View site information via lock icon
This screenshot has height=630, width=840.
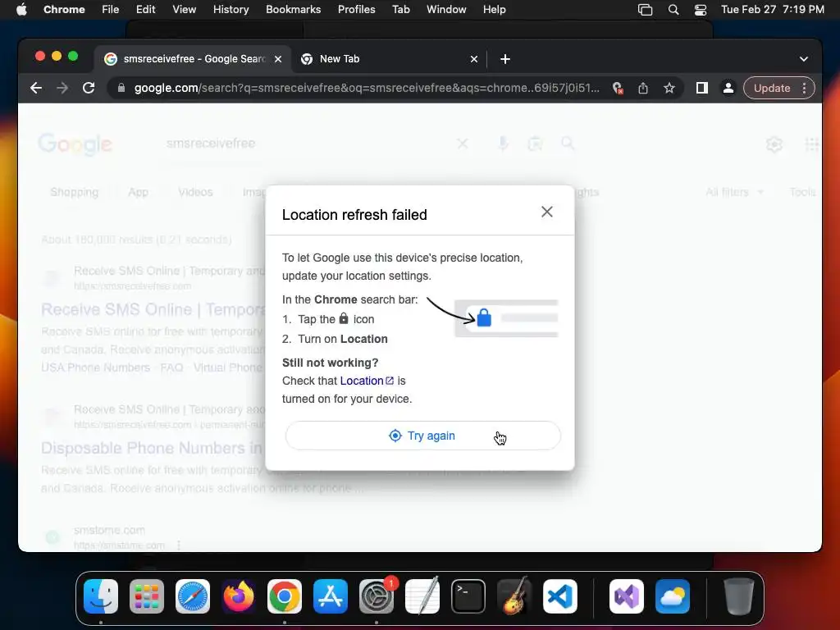121,88
